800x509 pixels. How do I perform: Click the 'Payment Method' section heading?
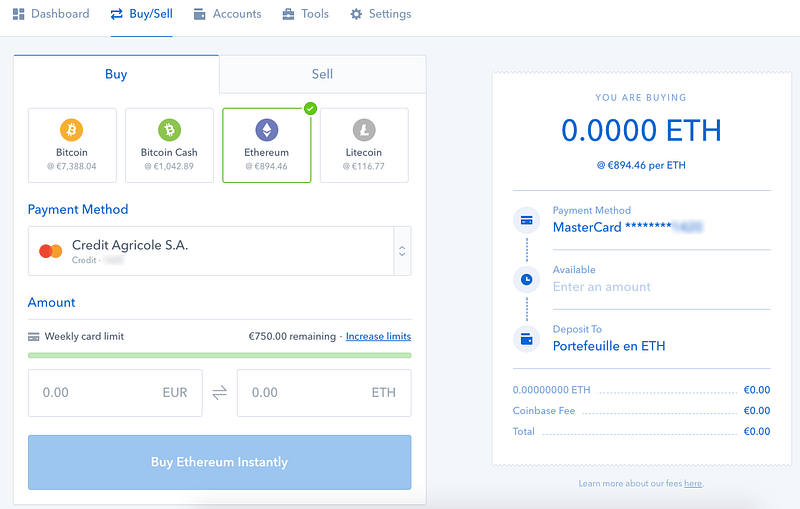pyautogui.click(x=78, y=210)
